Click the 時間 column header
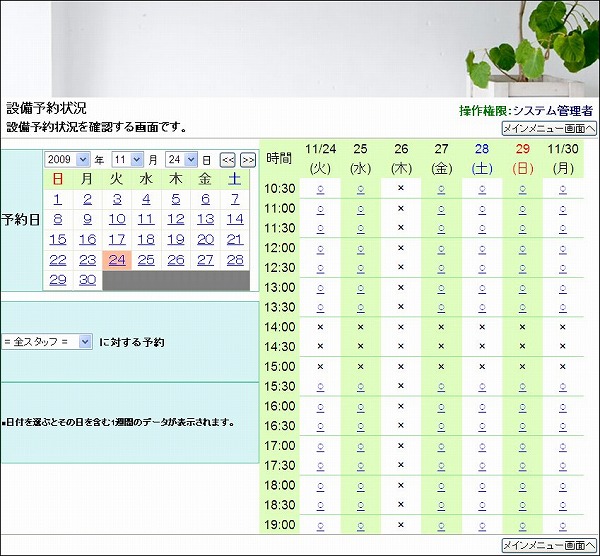600x556 pixels. tap(279, 158)
